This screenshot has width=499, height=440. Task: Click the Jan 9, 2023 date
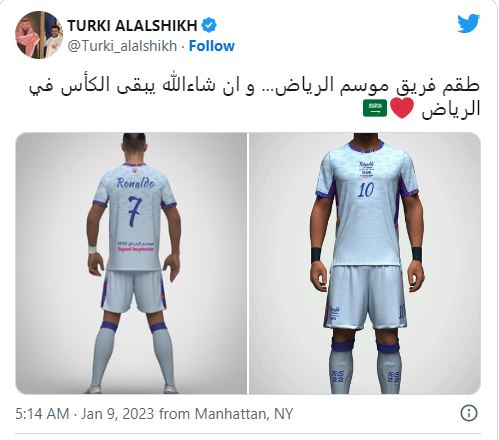coord(118,414)
